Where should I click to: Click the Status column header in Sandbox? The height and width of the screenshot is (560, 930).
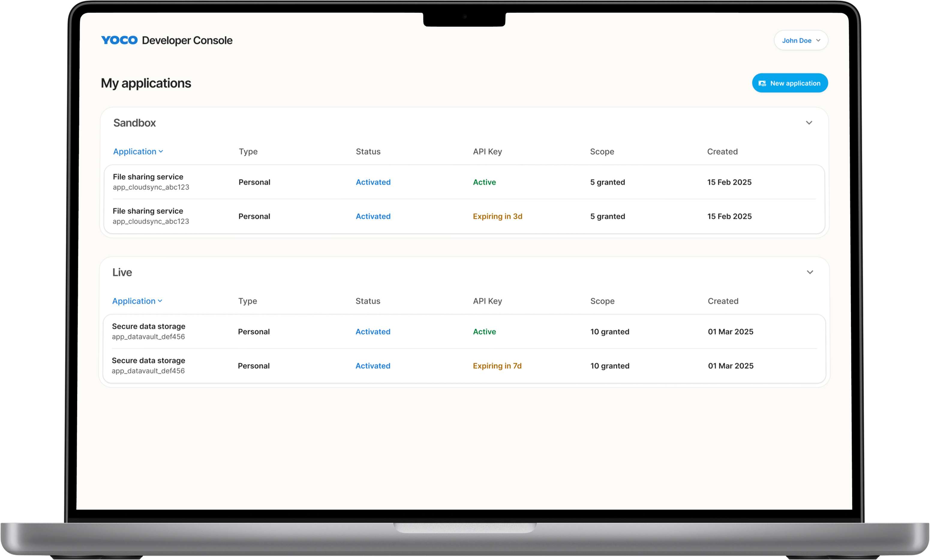(368, 151)
